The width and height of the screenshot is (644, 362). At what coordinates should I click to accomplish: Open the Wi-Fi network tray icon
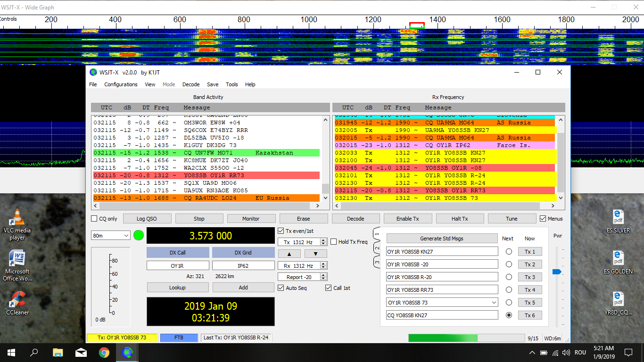pyautogui.click(x=555, y=352)
